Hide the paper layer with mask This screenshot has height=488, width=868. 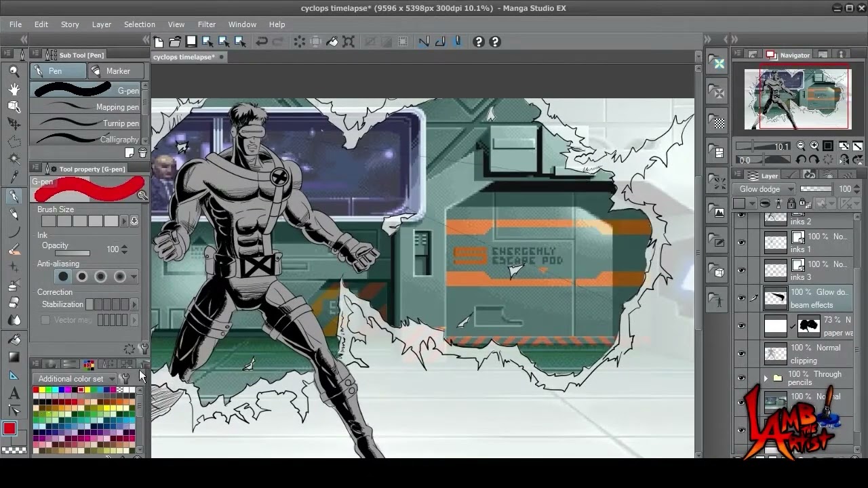click(741, 326)
